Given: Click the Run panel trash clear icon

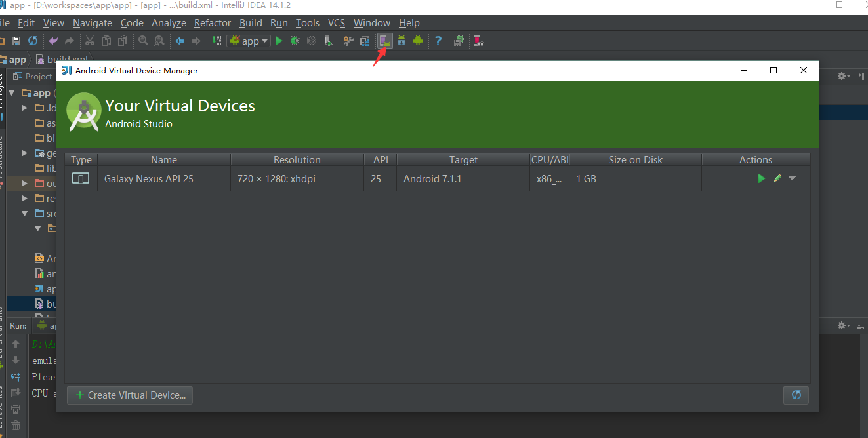Looking at the screenshot, I should [16, 426].
